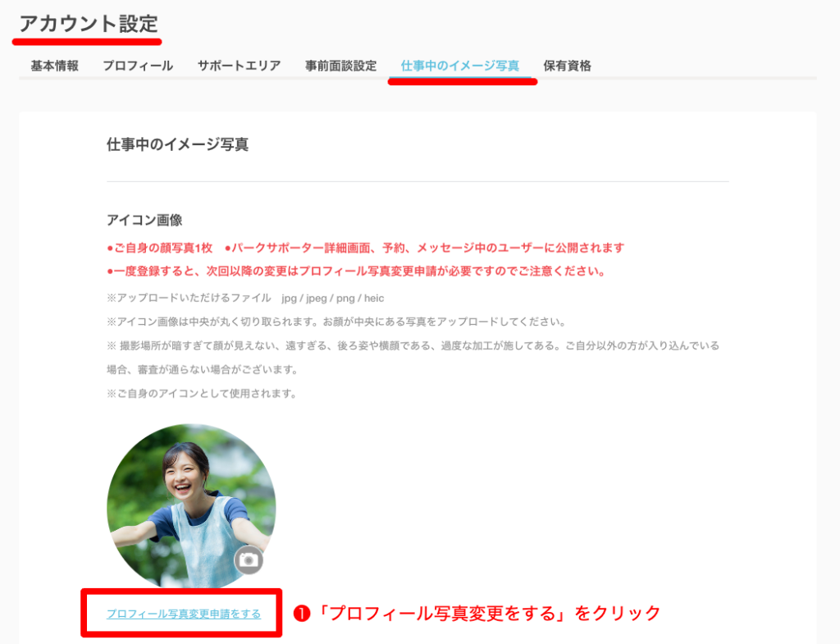The width and height of the screenshot is (840, 644).
Task: Select the 仕事中のイメージ写真 tab
Action: click(x=459, y=66)
